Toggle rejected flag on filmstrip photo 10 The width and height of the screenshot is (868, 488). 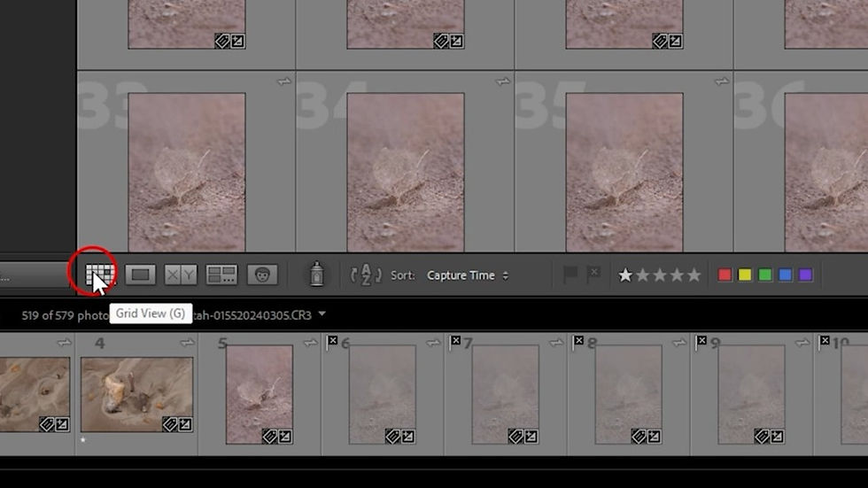coord(825,341)
